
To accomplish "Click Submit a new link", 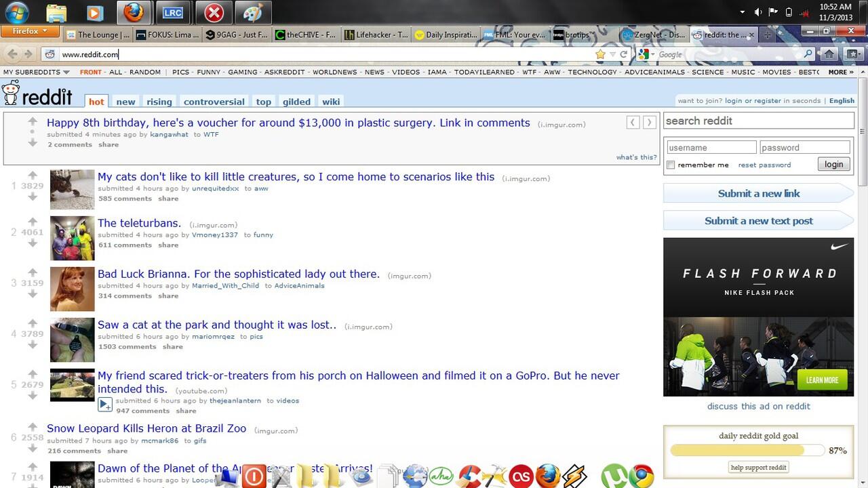I will click(x=758, y=193).
